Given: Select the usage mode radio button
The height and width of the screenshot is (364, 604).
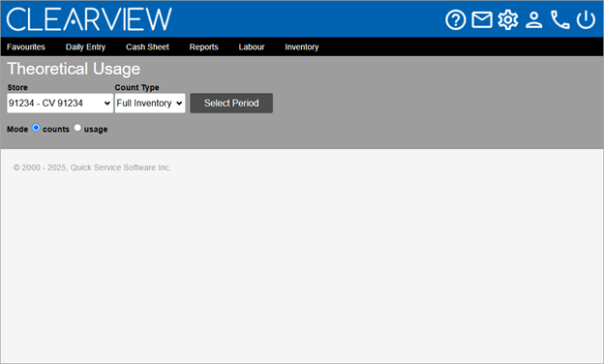Looking at the screenshot, I should point(77,128).
